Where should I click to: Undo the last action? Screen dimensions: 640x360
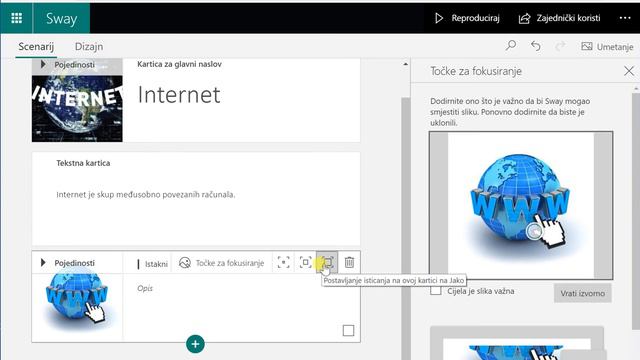click(x=536, y=46)
